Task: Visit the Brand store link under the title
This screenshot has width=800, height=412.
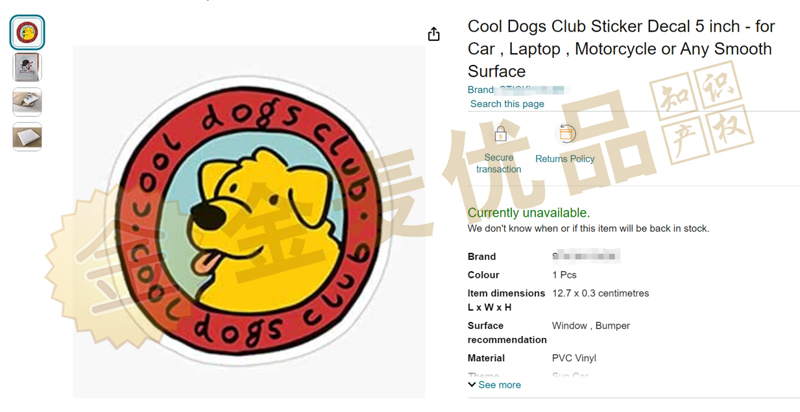Action: 516,90
